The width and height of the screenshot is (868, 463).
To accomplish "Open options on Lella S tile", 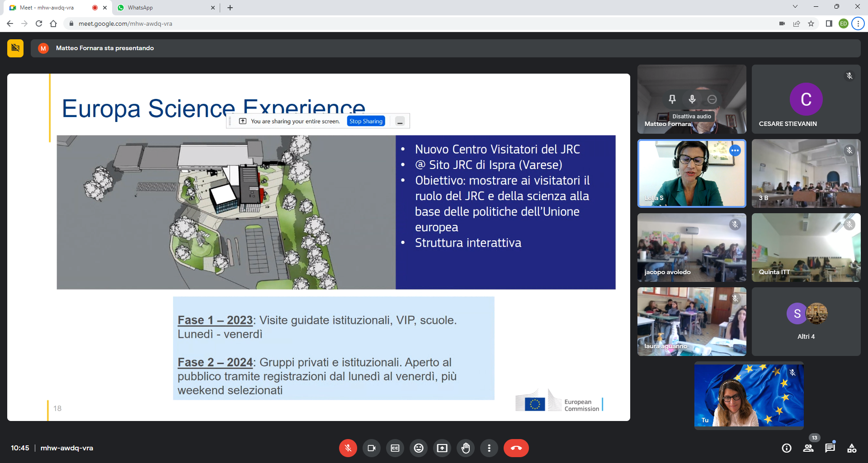I will tap(735, 150).
